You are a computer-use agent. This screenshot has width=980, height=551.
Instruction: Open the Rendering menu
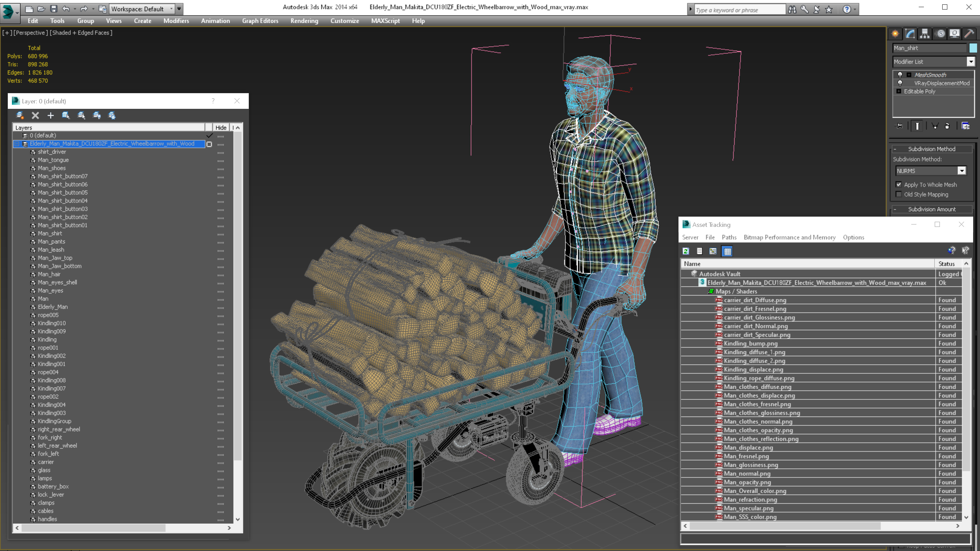click(x=304, y=21)
